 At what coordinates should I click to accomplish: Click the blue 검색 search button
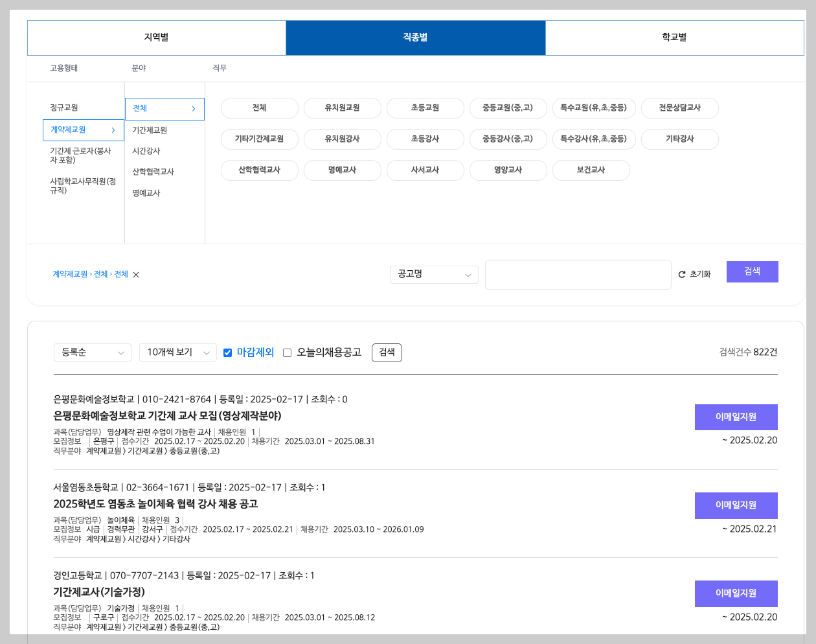[x=752, y=271]
